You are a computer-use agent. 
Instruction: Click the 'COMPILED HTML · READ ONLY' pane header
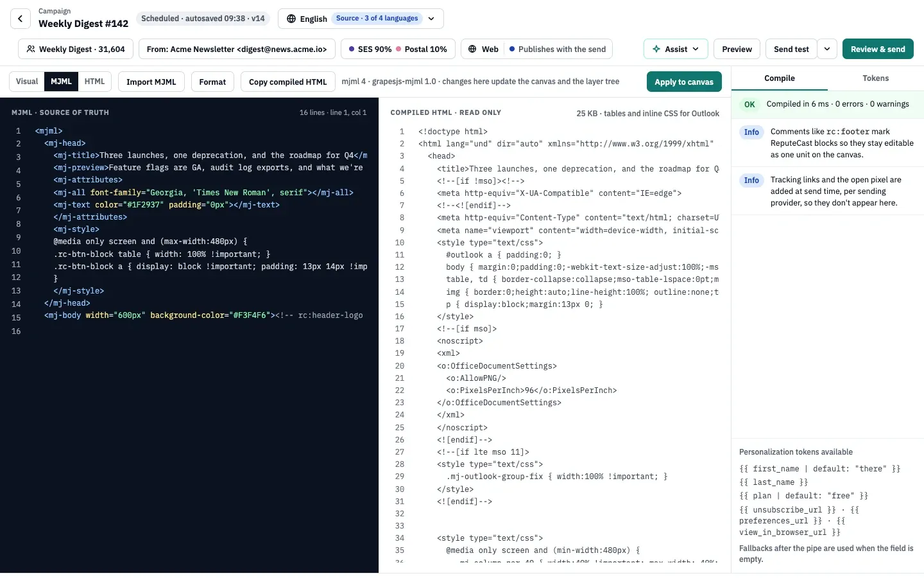pyautogui.click(x=446, y=112)
